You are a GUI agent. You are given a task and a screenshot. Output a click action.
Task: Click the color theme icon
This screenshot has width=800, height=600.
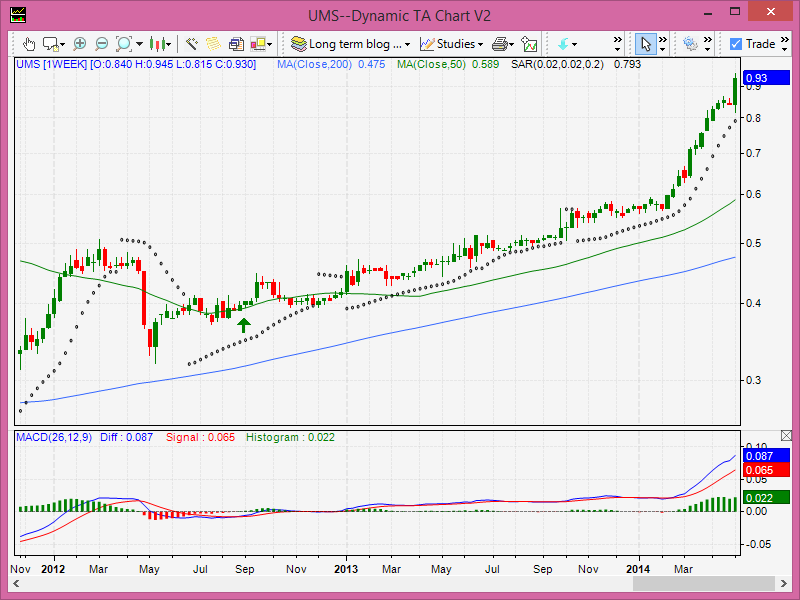pyautogui.click(x=258, y=44)
